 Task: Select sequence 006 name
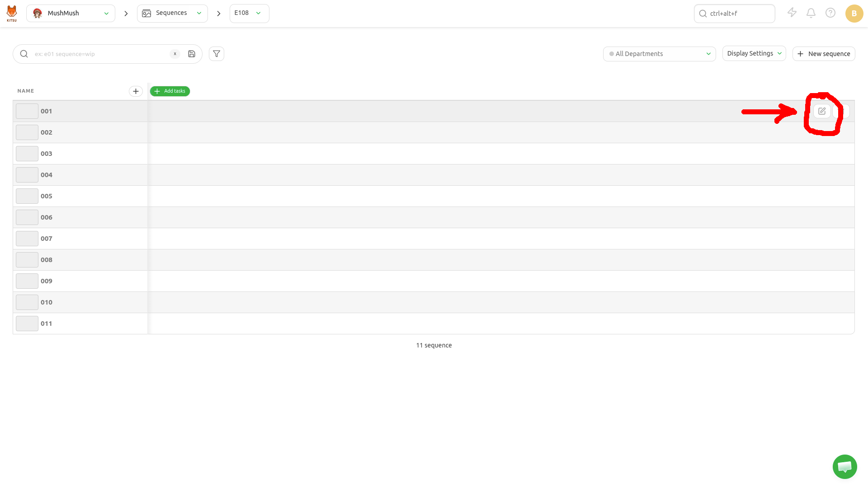46,217
